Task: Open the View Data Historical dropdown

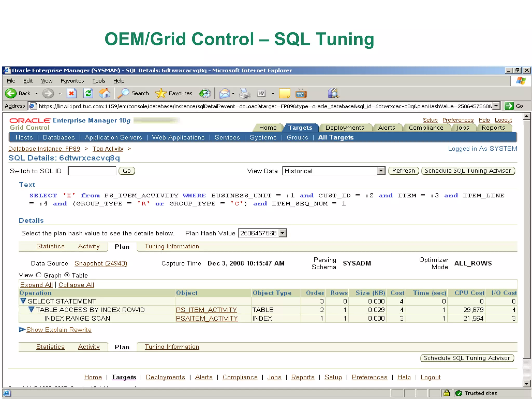Action: point(381,171)
